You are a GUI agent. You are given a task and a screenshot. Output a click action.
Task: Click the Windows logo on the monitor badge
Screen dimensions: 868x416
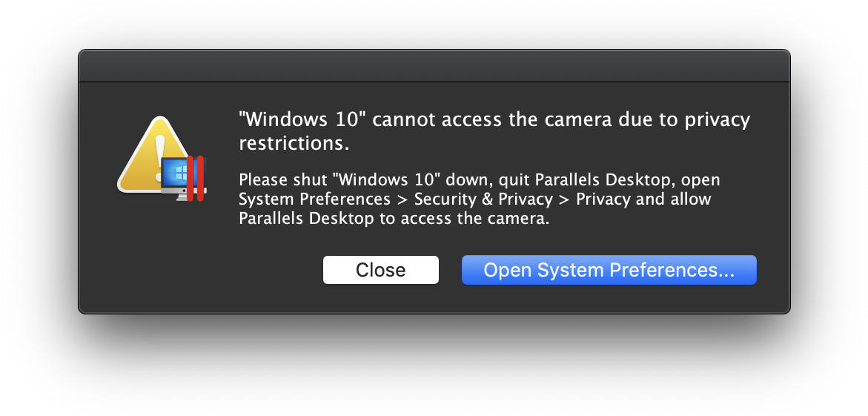point(178,174)
